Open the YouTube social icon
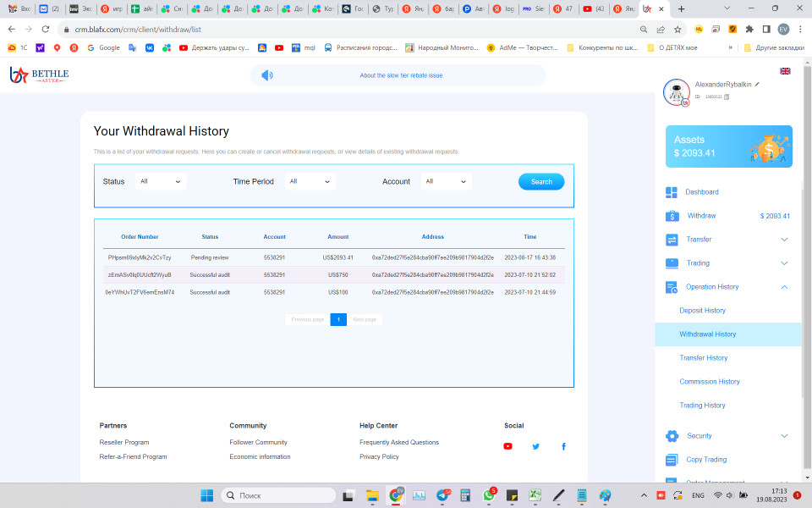 507,446
